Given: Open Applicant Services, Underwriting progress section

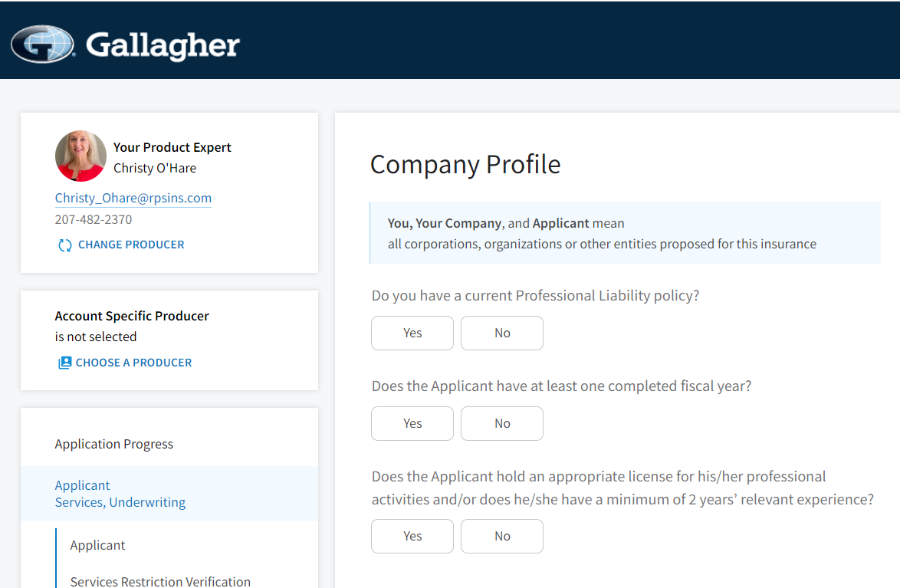Looking at the screenshot, I should point(169,494).
